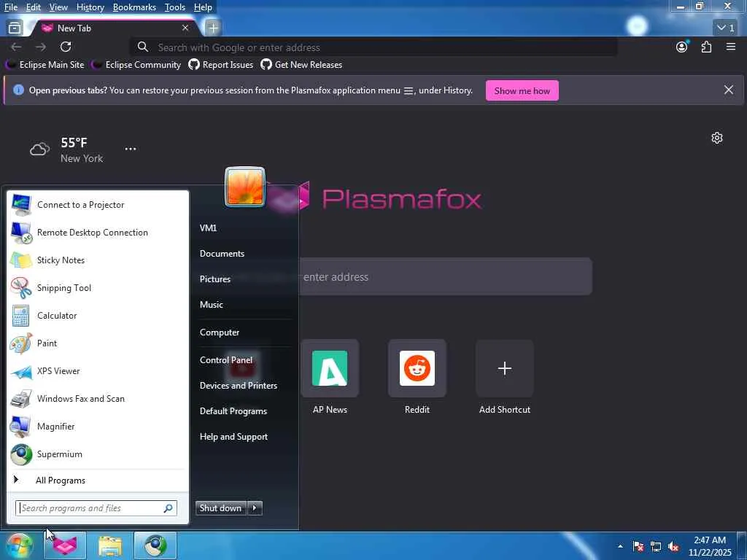This screenshot has width=747, height=560.
Task: Launch Paint from Start menu
Action: [x=98, y=343]
